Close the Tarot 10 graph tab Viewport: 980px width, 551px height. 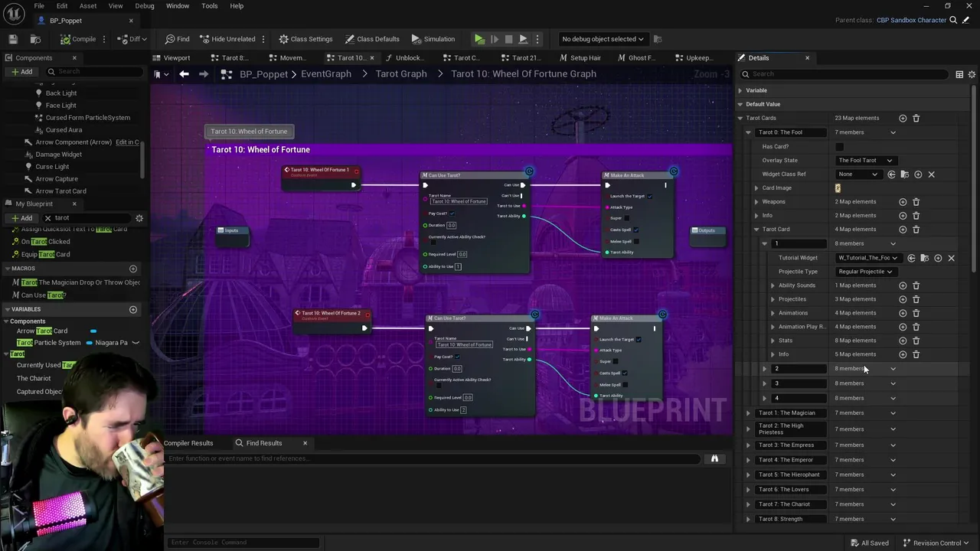pyautogui.click(x=372, y=58)
